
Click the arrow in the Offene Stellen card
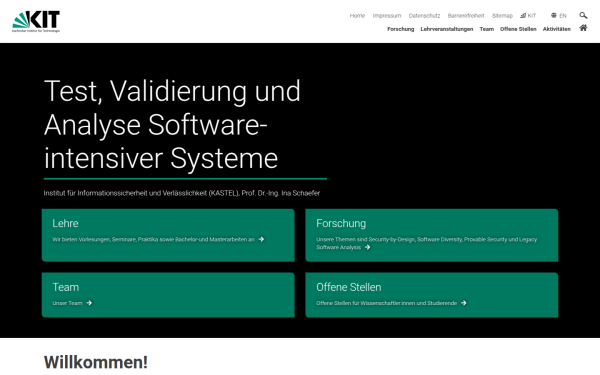pos(463,303)
